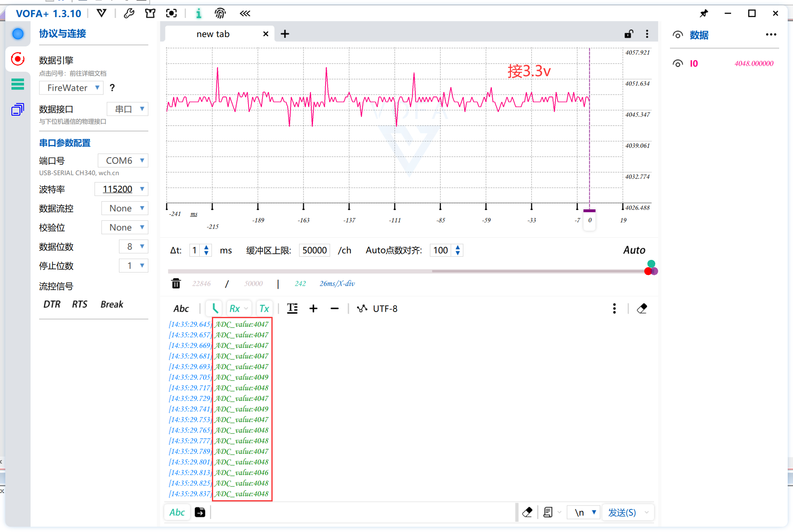Open the wrench tools icon
This screenshot has height=532, width=793.
pyautogui.click(x=129, y=13)
